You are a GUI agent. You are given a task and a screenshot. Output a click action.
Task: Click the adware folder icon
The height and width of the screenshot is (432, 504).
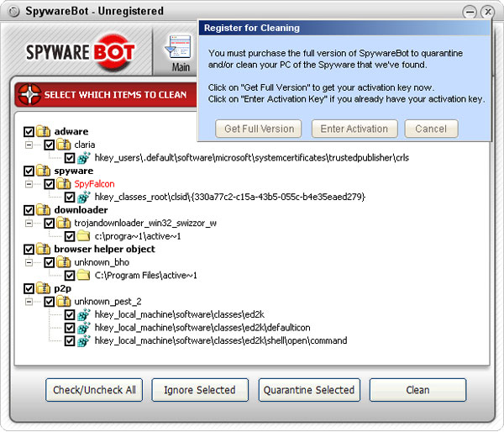(x=43, y=131)
